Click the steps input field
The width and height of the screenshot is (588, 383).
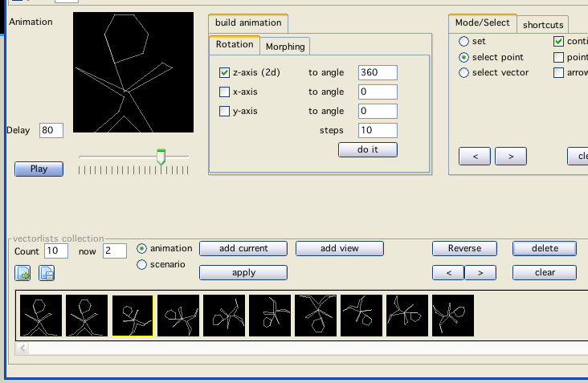point(378,130)
